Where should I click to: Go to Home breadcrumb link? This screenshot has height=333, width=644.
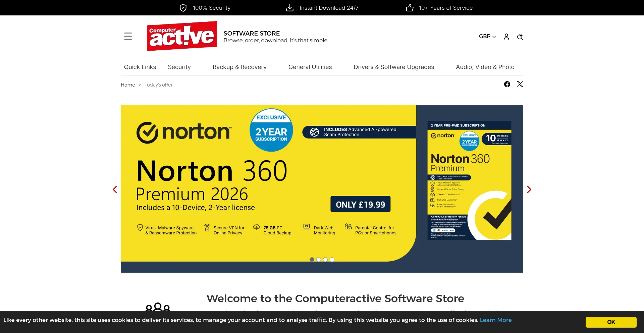coord(128,85)
